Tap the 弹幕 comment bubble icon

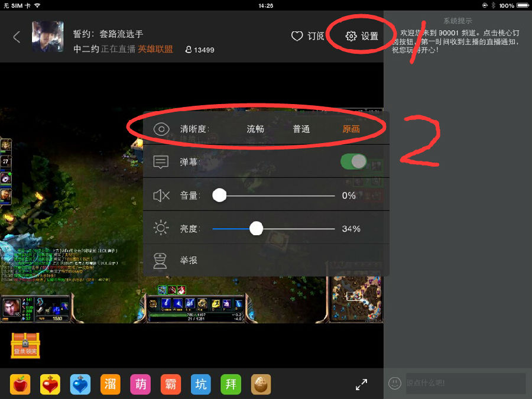[161, 162]
